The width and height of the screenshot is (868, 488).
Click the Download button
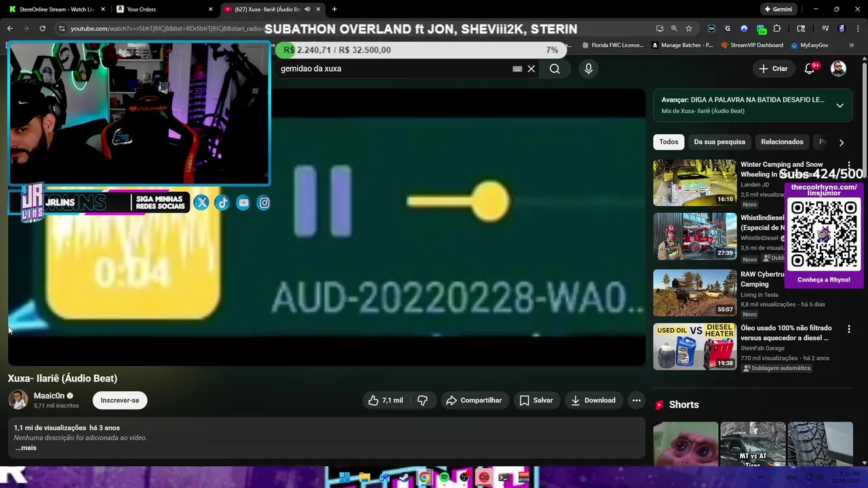pos(593,401)
